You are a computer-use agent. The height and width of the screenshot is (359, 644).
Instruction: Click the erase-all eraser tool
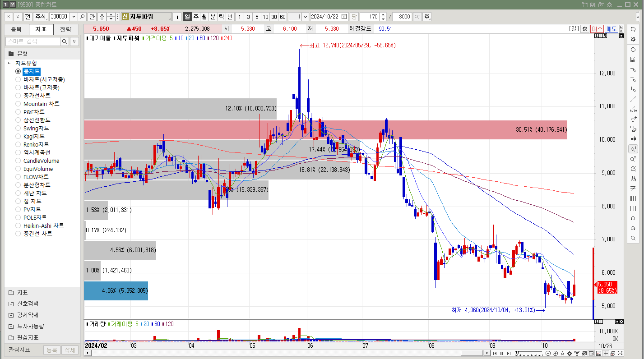pyautogui.click(x=633, y=129)
